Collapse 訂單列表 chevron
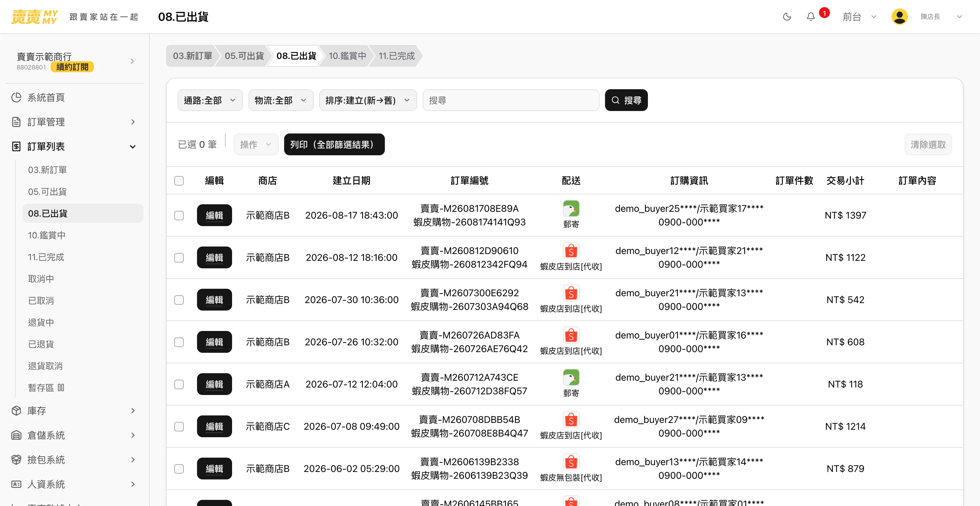The height and width of the screenshot is (506, 980). [133, 146]
